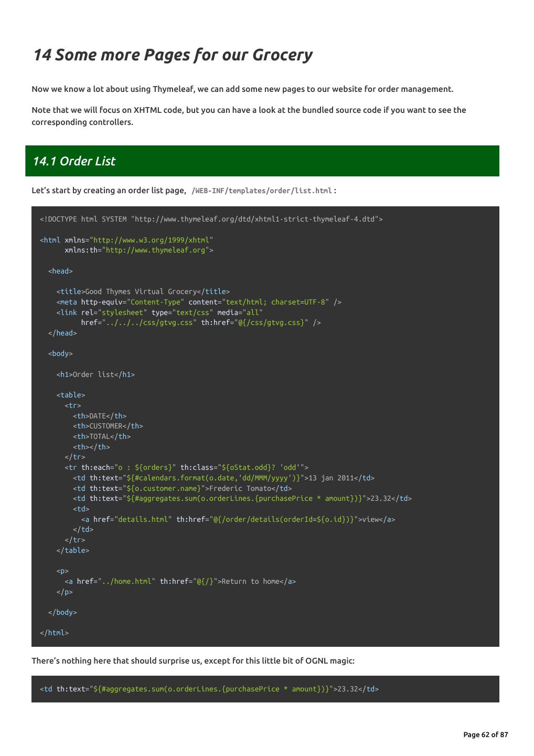Click the DATE table header line

pos(100,416)
